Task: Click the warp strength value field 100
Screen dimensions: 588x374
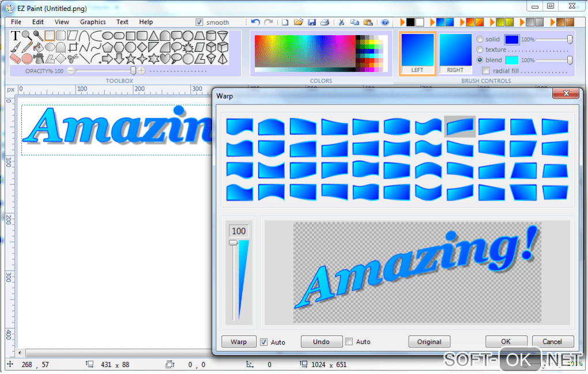Action: (x=239, y=231)
